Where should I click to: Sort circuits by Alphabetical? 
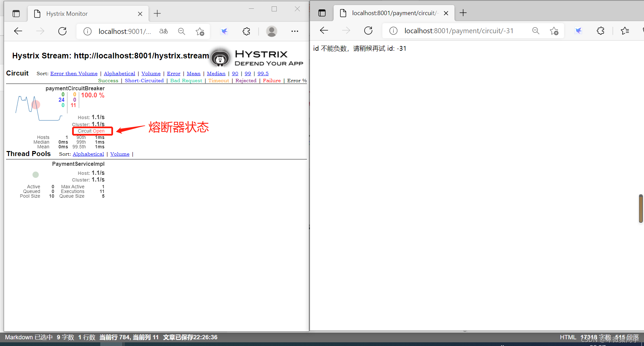119,73
